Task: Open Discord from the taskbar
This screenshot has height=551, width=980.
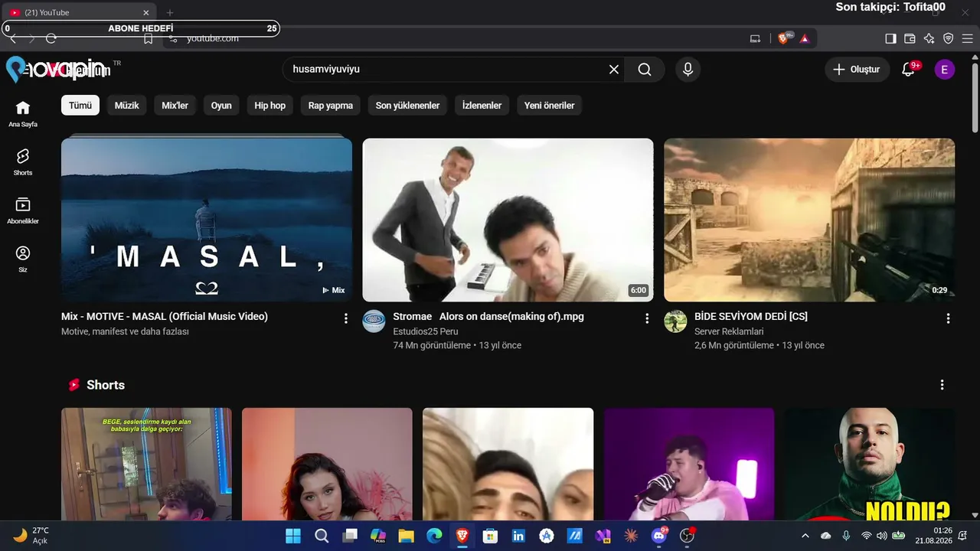Action: click(x=659, y=536)
